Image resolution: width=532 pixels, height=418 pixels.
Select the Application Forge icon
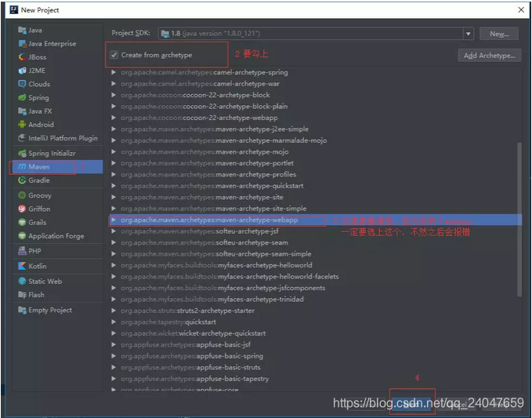point(22,236)
